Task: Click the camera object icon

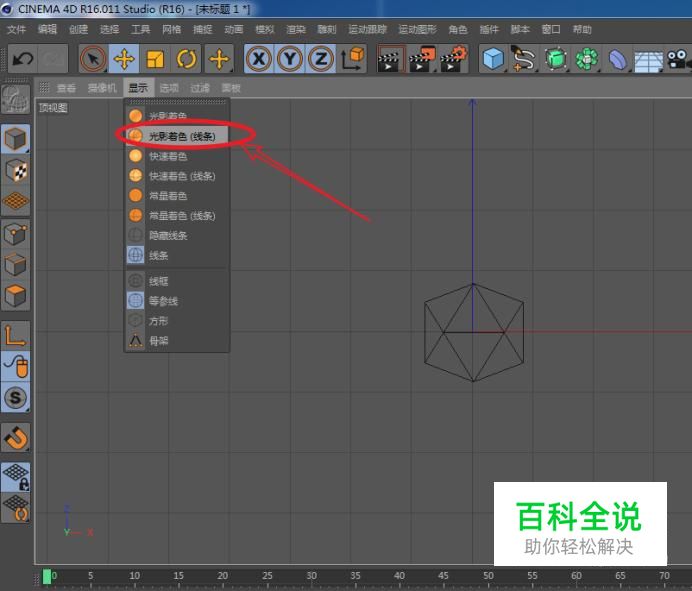Action: coord(677,59)
